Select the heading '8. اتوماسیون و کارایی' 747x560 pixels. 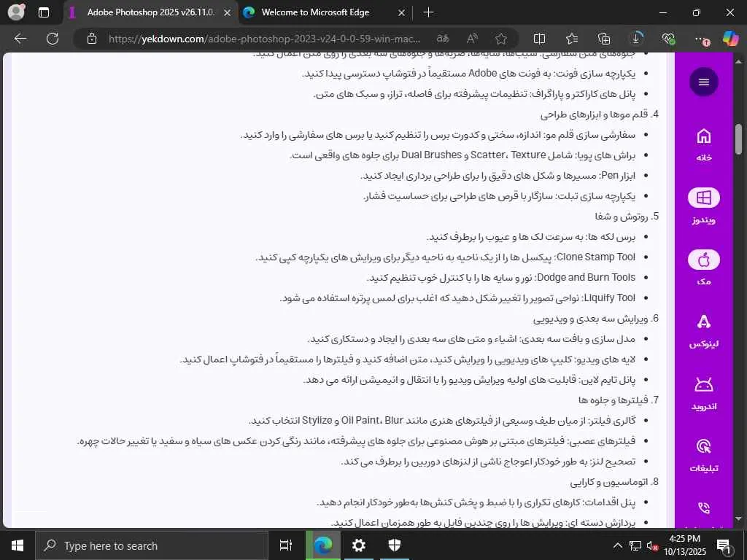pyautogui.click(x=614, y=483)
